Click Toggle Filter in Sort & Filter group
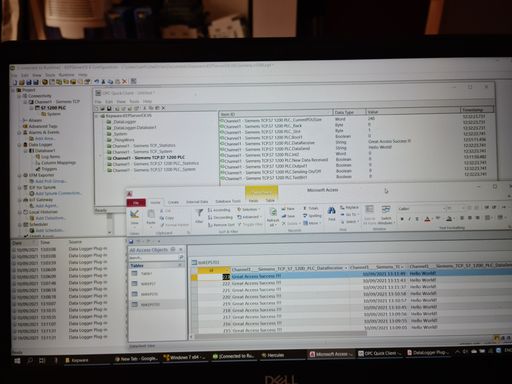 [250, 225]
